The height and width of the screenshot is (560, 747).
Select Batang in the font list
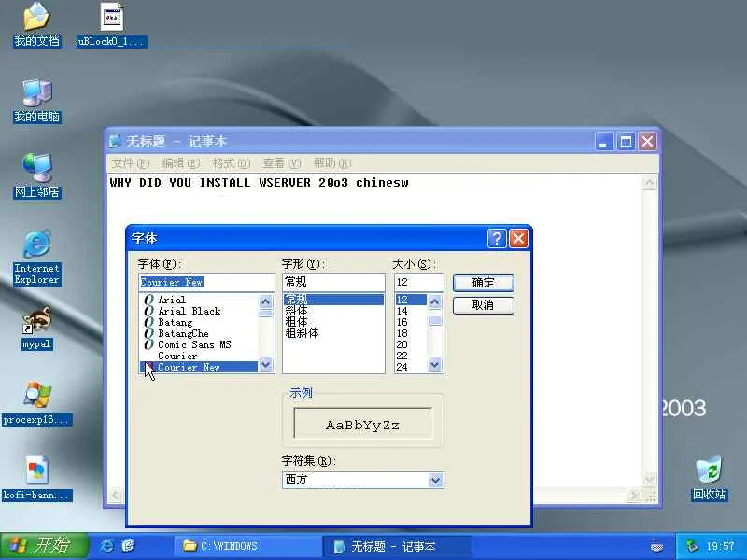coord(199,322)
